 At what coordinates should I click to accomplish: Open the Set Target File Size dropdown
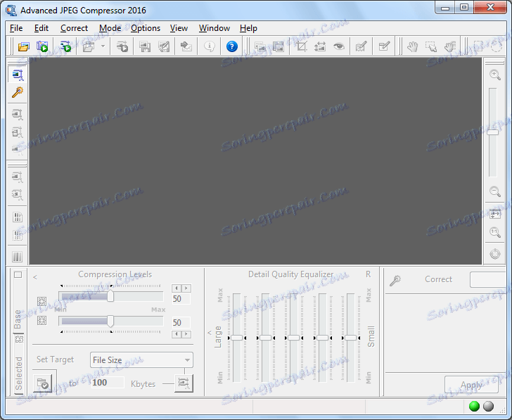(141, 360)
